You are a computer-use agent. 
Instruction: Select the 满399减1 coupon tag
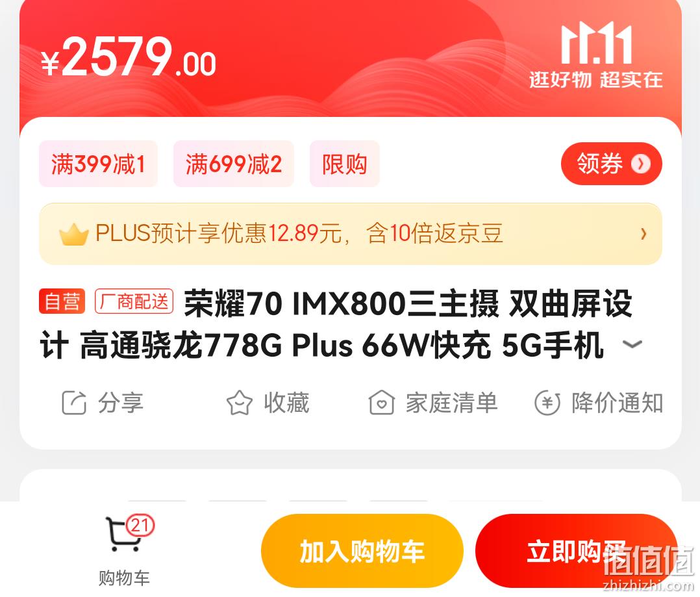98,164
